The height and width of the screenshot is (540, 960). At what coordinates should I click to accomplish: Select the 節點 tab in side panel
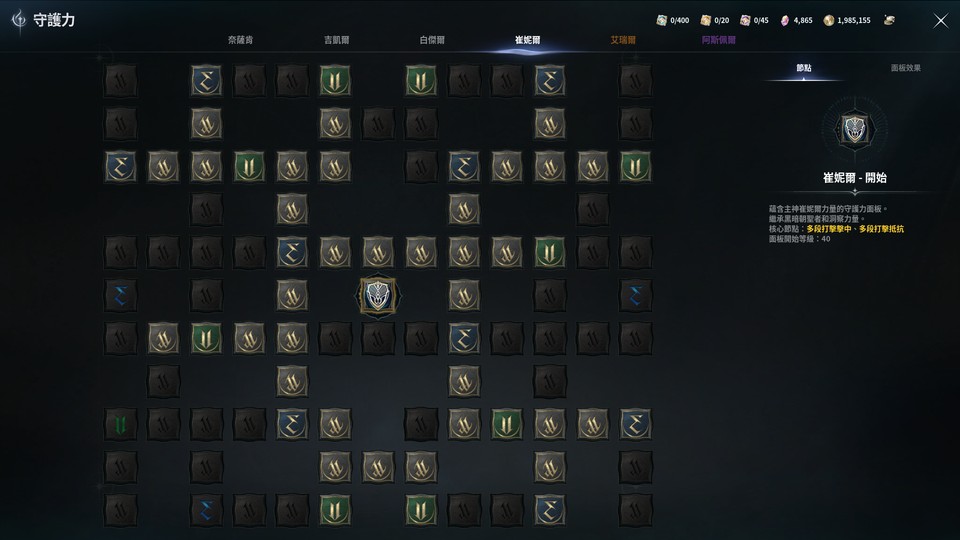click(x=804, y=68)
